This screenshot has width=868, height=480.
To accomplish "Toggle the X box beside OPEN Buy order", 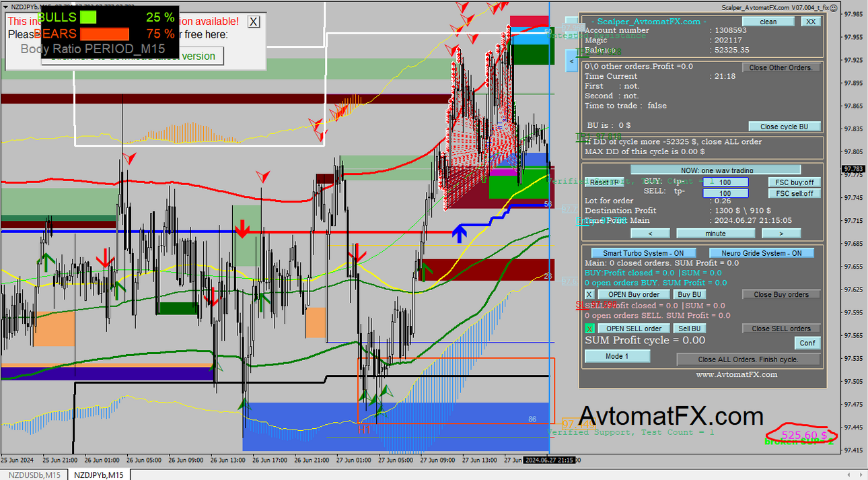I will (x=589, y=294).
